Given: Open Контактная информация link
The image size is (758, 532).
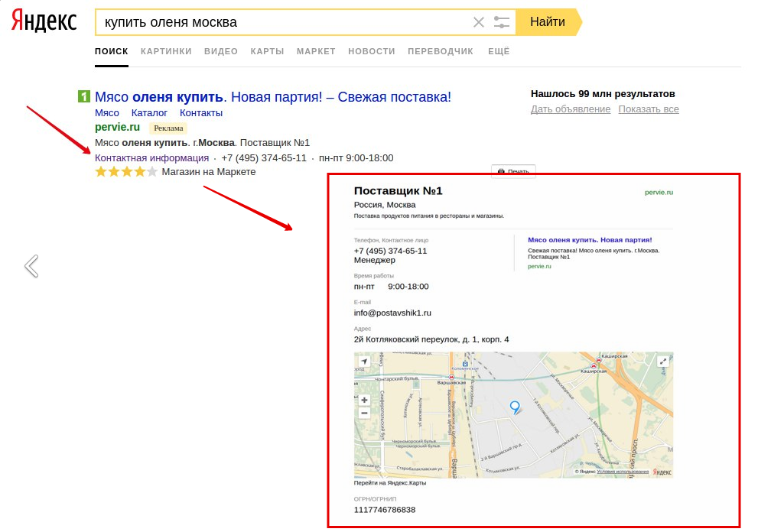Looking at the screenshot, I should click(x=151, y=158).
